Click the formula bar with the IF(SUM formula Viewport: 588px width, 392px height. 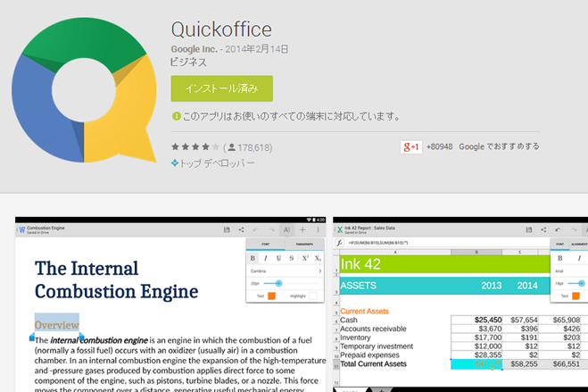[447, 243]
